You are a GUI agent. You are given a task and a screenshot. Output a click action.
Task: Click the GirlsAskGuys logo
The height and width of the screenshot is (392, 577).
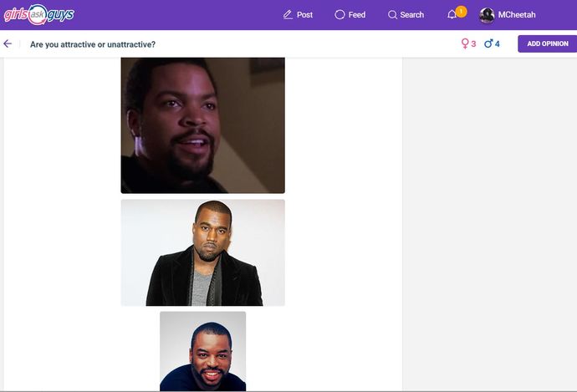tap(39, 15)
